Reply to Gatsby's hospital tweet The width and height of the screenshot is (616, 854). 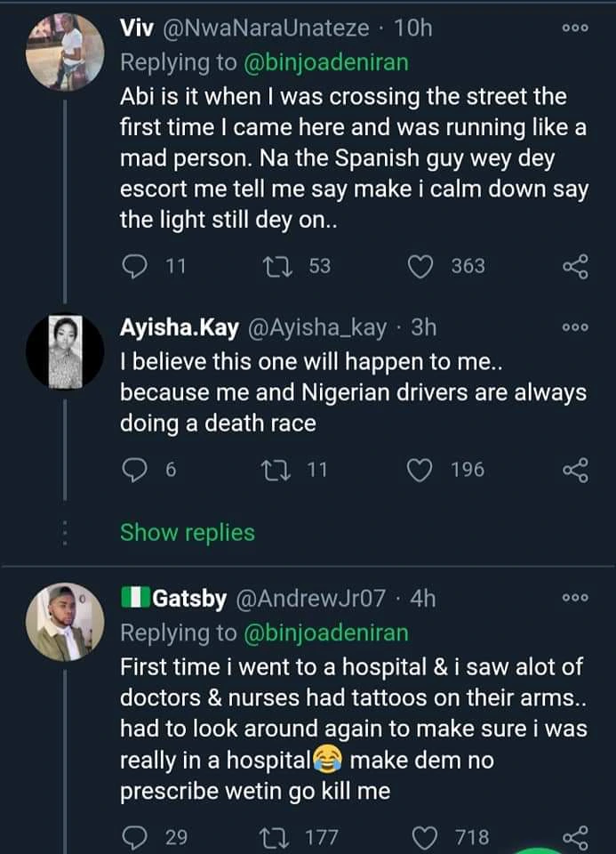point(136,836)
